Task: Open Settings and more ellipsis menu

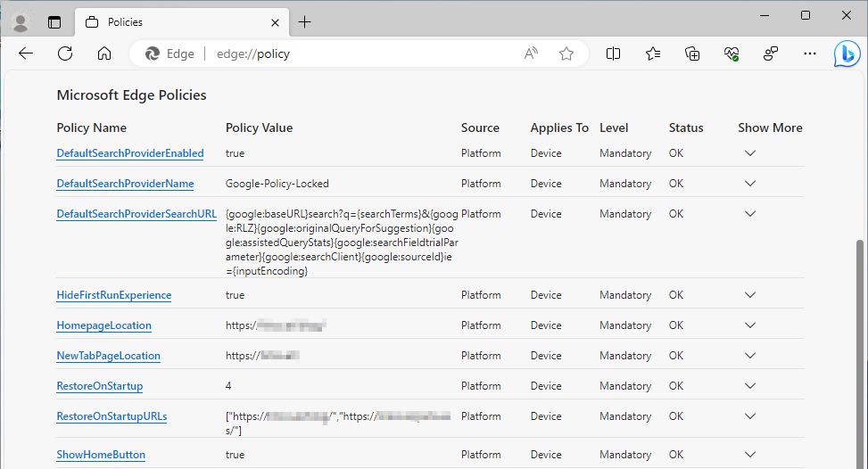Action: [x=810, y=53]
